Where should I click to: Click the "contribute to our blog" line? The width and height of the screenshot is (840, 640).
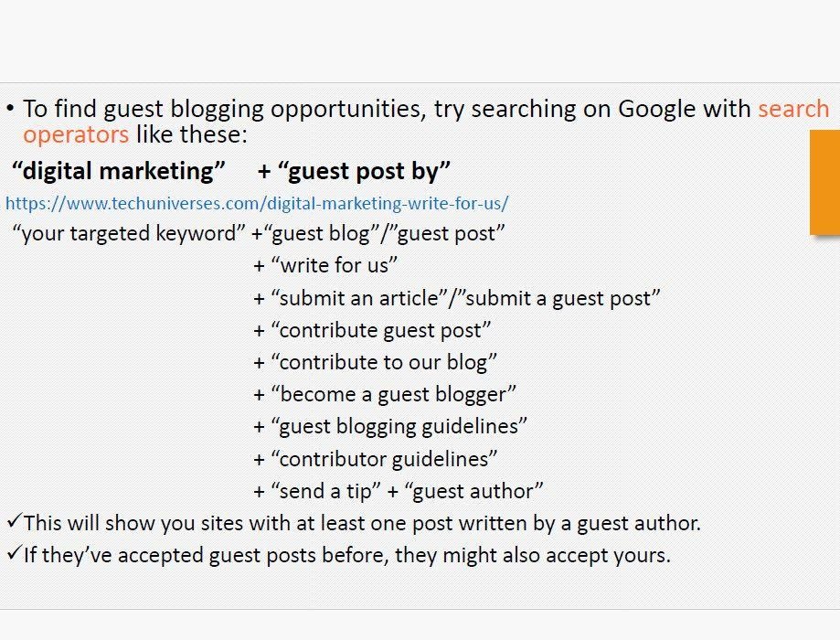(375, 362)
